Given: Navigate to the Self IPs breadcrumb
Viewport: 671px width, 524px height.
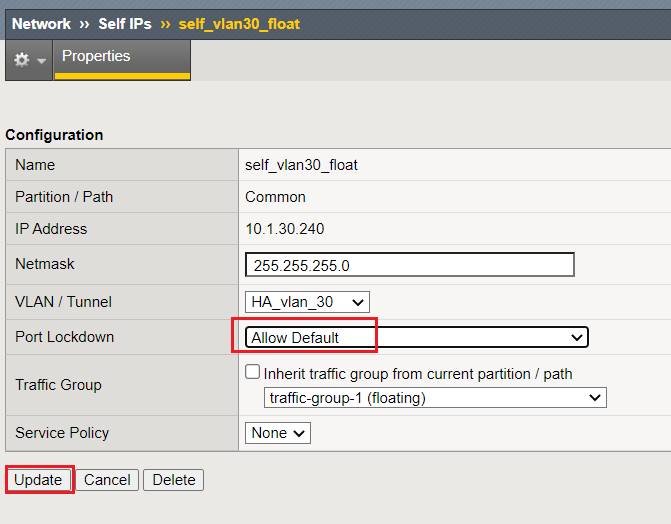Looking at the screenshot, I should coord(125,24).
